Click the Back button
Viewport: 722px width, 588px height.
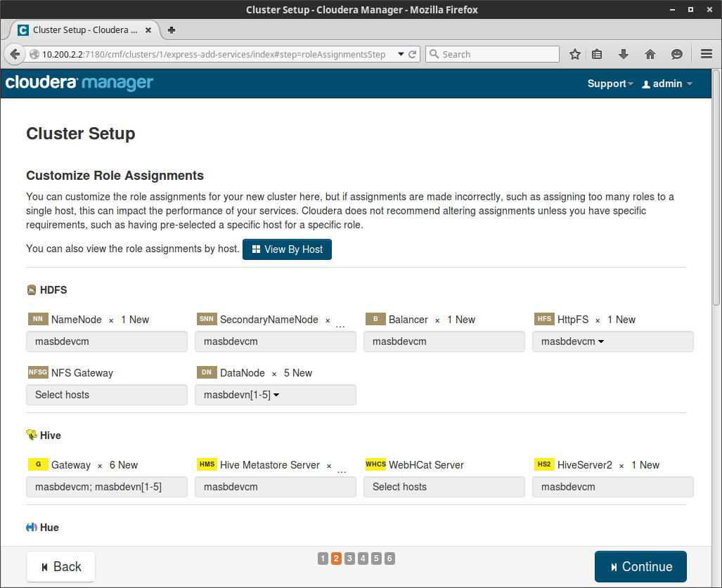click(60, 566)
